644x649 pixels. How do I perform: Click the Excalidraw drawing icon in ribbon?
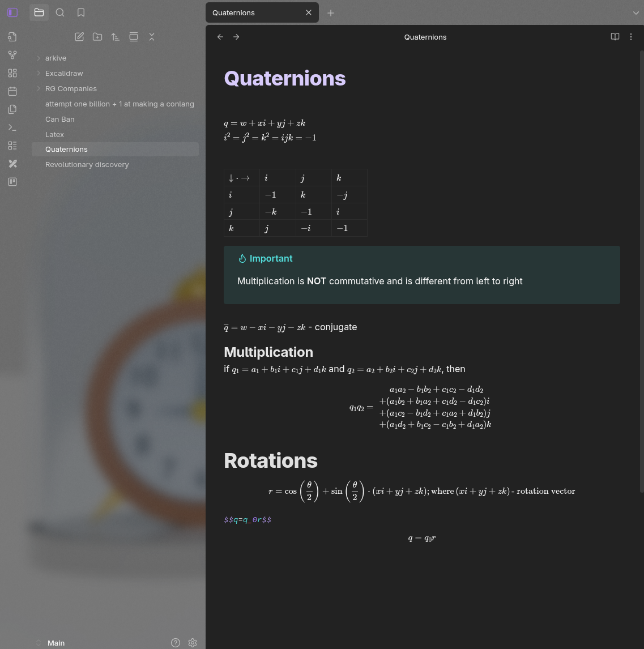pos(12,164)
